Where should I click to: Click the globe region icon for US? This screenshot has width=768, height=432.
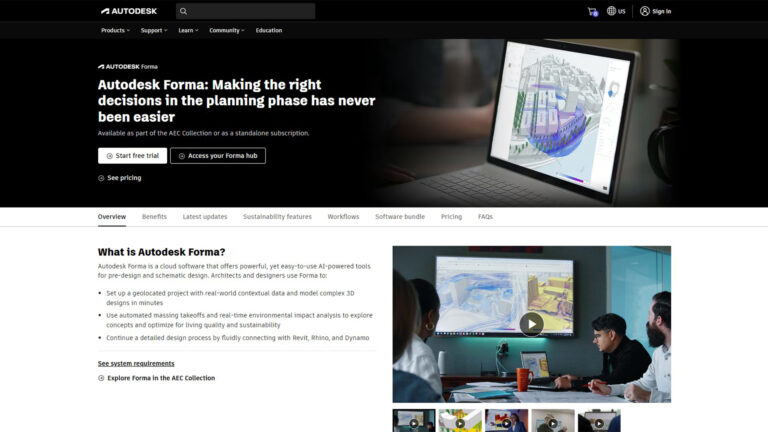(x=611, y=11)
